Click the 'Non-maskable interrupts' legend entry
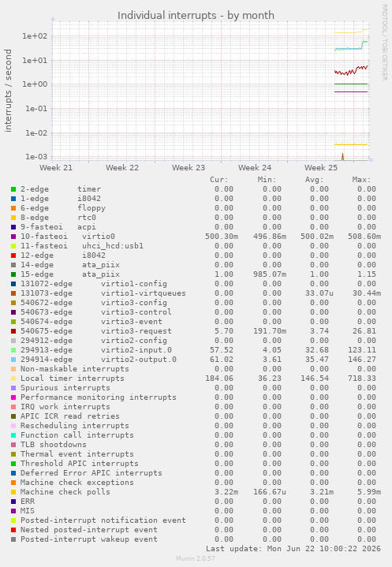This screenshot has width=392, height=567. pyautogui.click(x=75, y=369)
